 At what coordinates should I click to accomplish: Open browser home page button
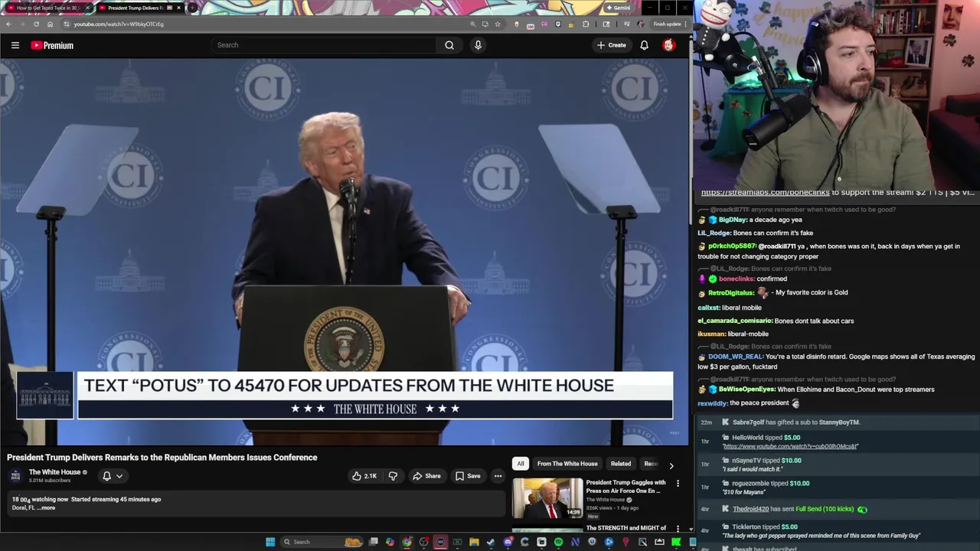[x=50, y=24]
